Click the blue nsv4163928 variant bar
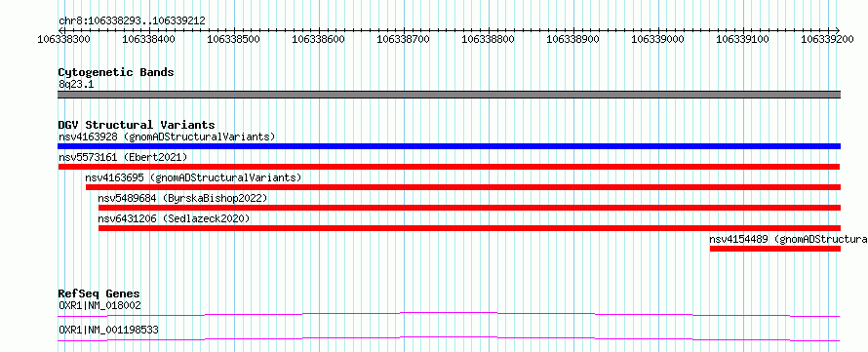The height and width of the screenshot is (352, 868). [449, 146]
